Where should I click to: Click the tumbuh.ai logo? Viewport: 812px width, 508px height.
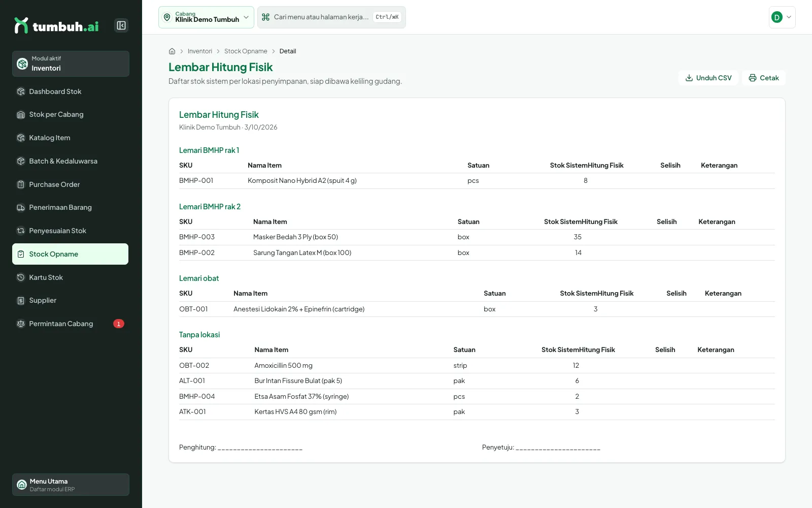click(x=57, y=26)
